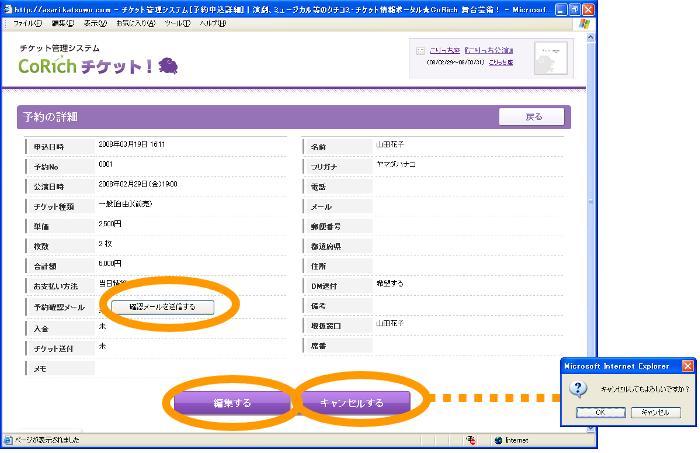700x453 pixels.
Task: Open the 表示(V) menu
Action: (96, 23)
